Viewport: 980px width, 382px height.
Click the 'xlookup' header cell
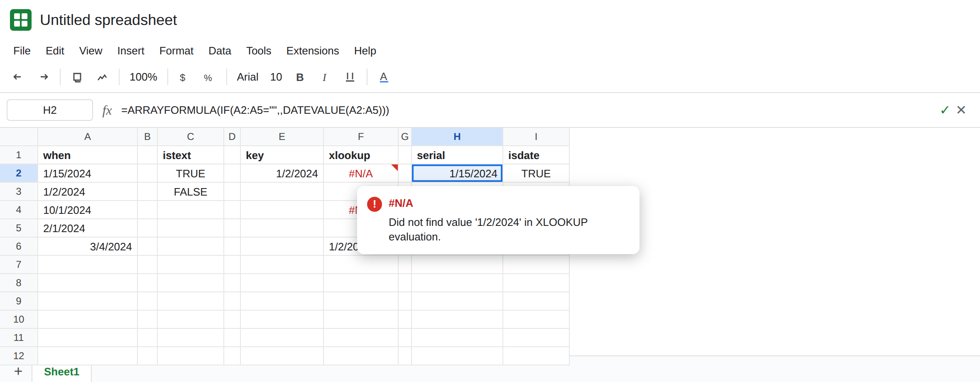[361, 155]
